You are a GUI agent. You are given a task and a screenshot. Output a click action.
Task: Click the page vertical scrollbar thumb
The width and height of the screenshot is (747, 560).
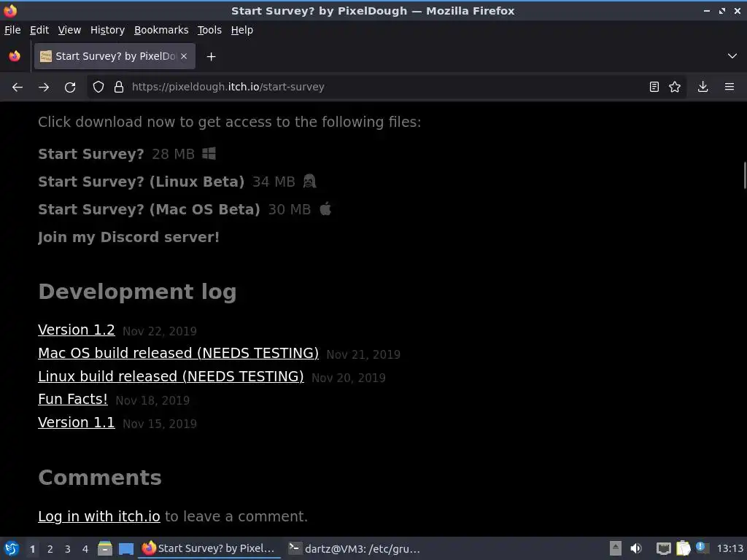coord(744,176)
